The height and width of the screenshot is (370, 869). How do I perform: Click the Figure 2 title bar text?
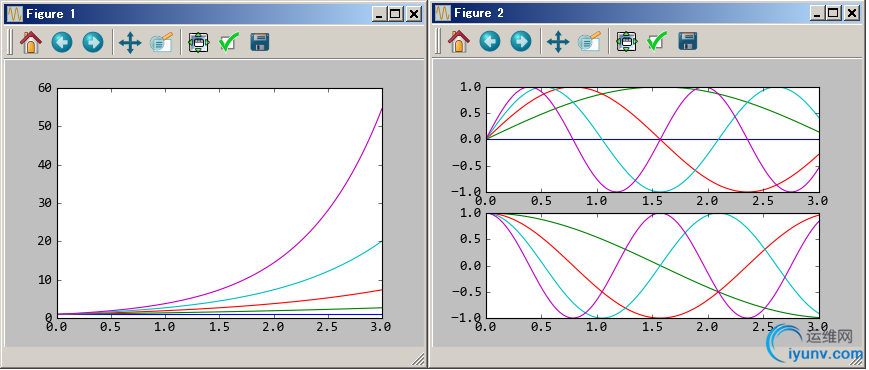pyautogui.click(x=479, y=13)
